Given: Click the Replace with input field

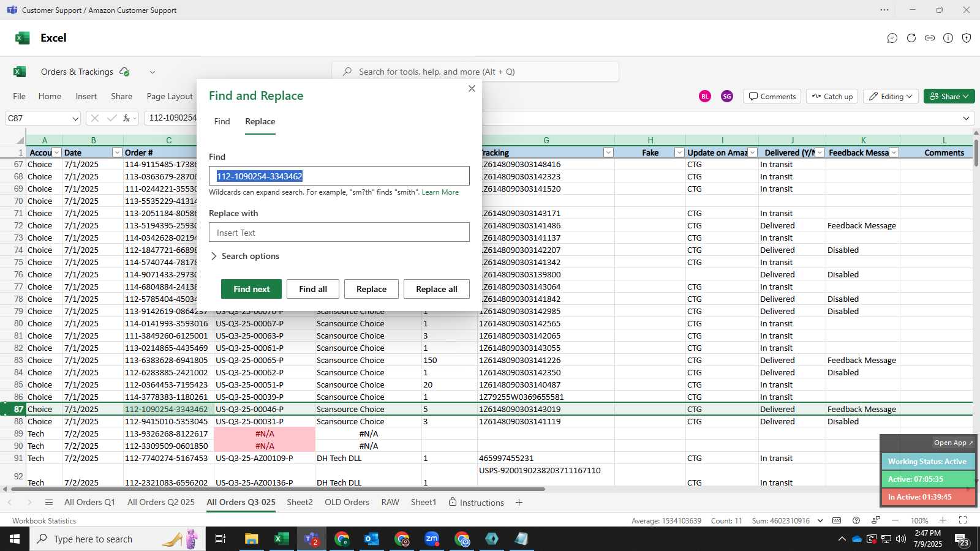Looking at the screenshot, I should point(339,233).
